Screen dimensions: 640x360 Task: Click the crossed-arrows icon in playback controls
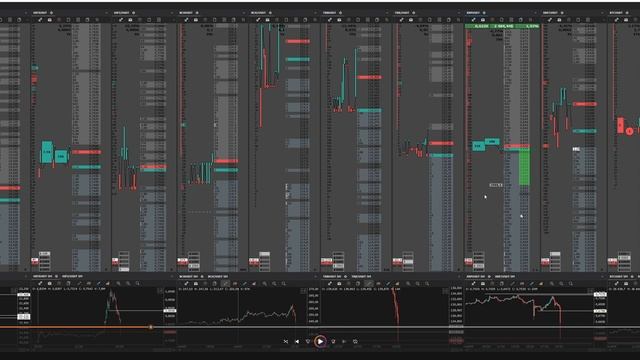coord(286,341)
